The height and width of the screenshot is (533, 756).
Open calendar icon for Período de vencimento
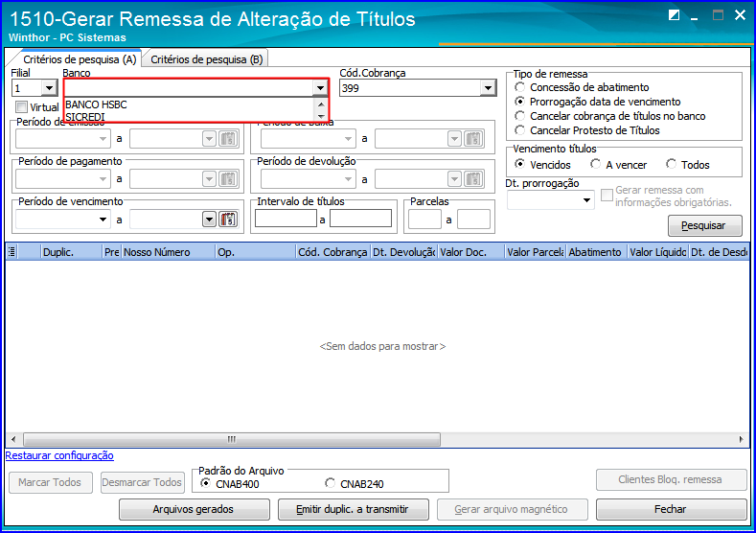coord(229,220)
